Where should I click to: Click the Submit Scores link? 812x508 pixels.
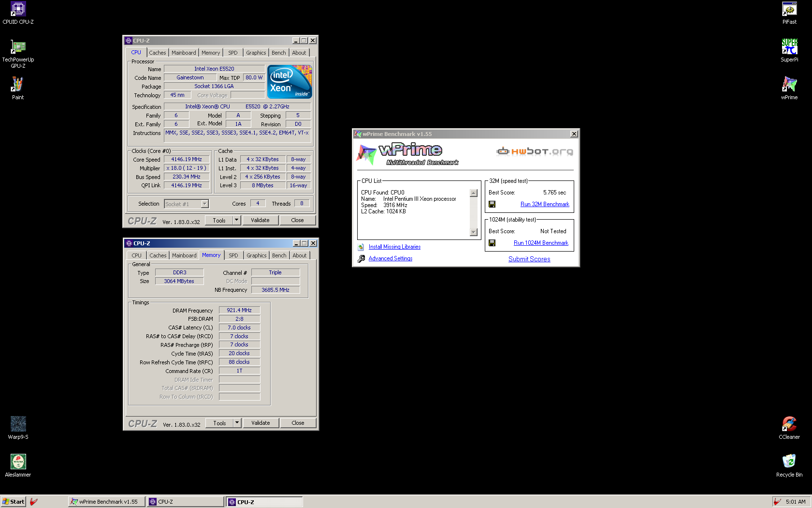[529, 259]
